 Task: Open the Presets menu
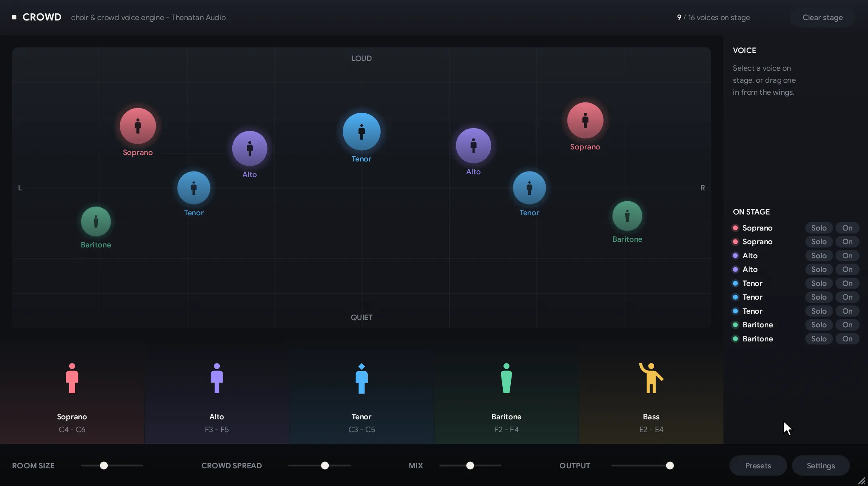[758, 466]
